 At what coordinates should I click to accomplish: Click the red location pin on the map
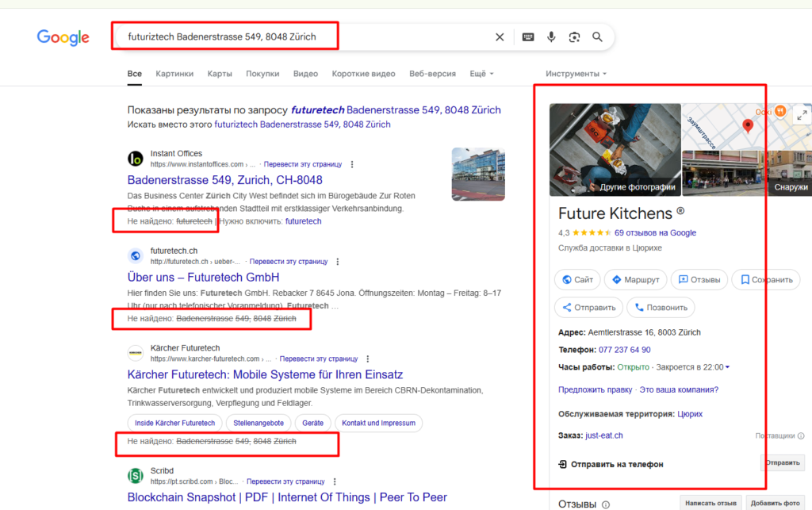coord(747,125)
